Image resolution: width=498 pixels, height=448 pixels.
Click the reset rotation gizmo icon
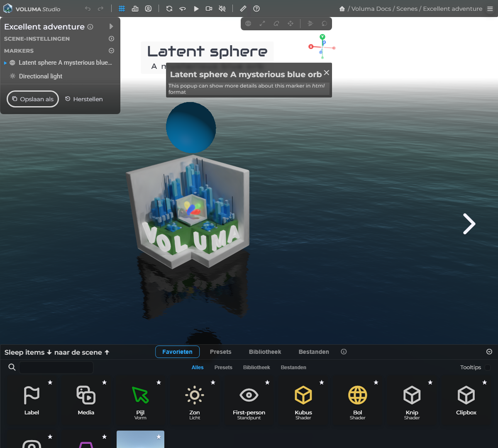coord(325,24)
